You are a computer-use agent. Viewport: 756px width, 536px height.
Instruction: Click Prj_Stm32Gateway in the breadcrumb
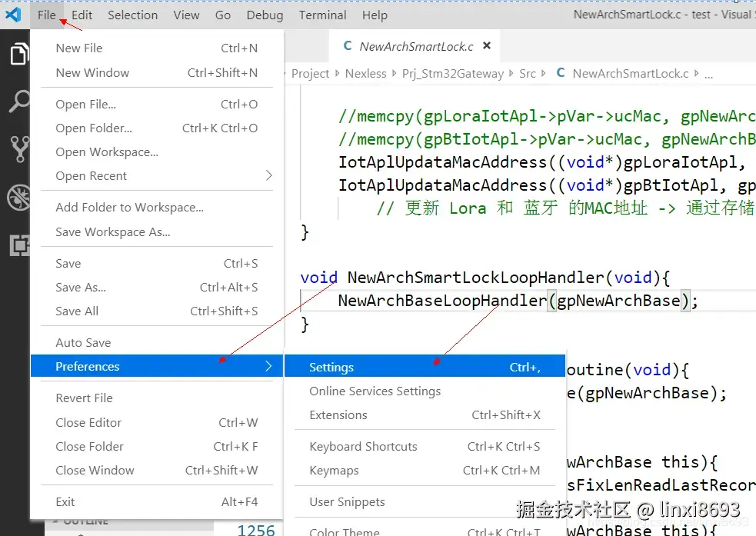tap(453, 73)
